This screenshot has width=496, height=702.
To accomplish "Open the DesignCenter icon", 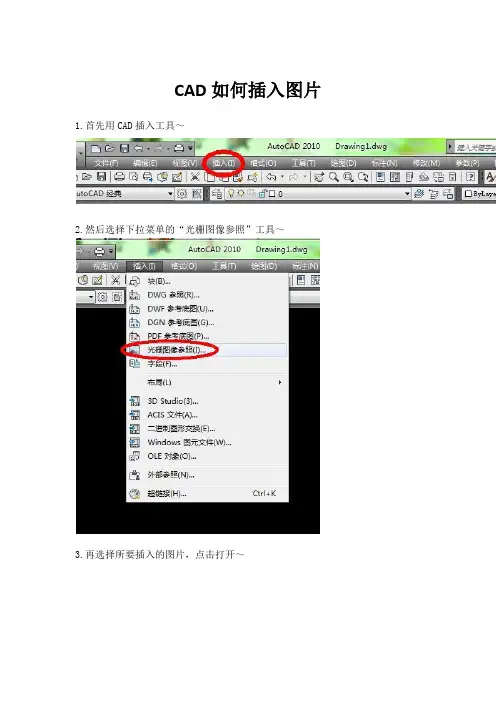I will (395, 177).
